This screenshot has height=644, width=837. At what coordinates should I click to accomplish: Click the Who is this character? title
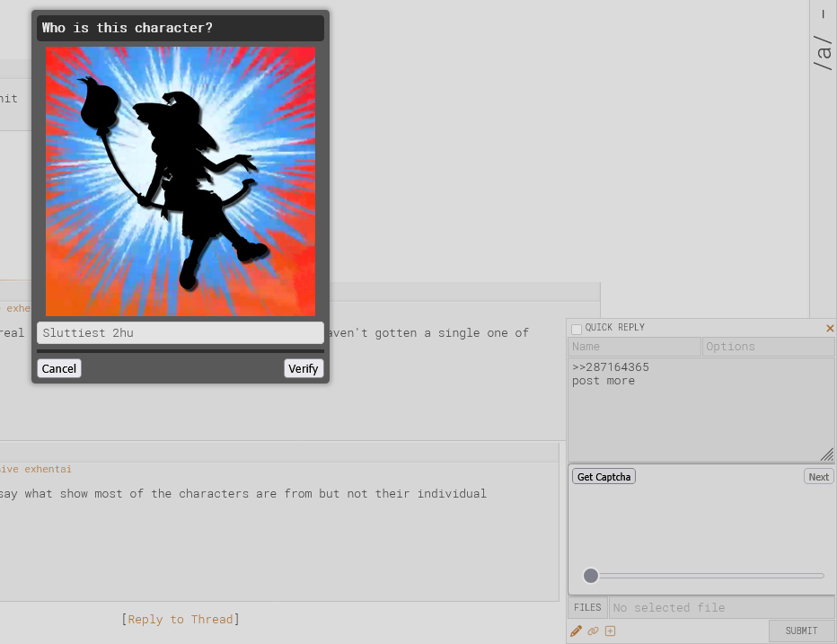(127, 28)
